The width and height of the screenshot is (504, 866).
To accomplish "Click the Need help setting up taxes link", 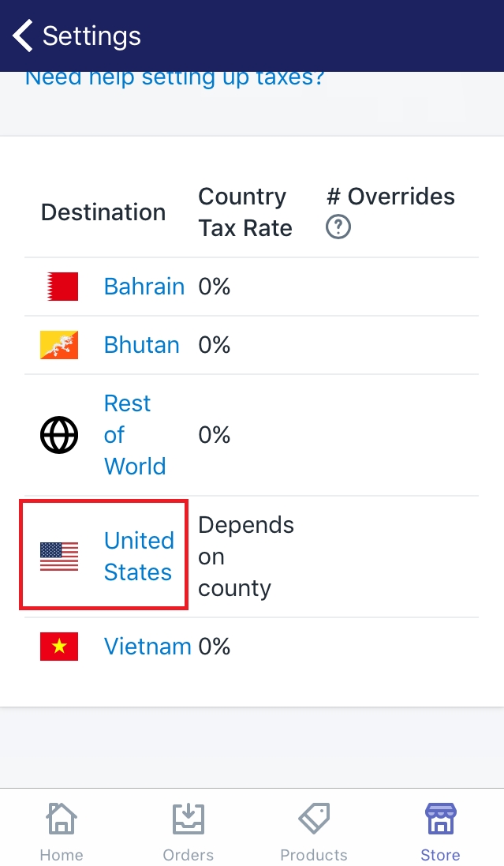I will [x=174, y=78].
